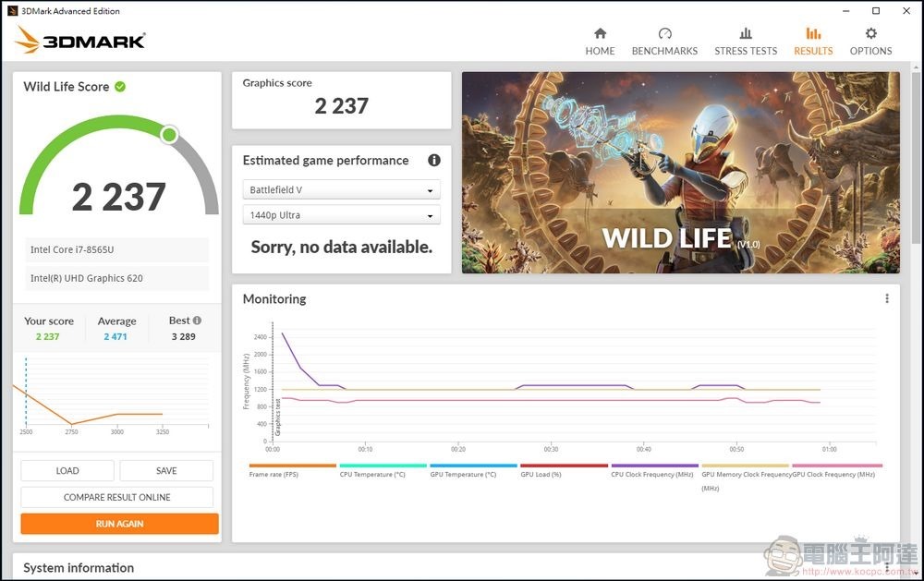Image resolution: width=924 pixels, height=581 pixels.
Task: Click the STRESS TESTS tab label
Action: click(746, 51)
